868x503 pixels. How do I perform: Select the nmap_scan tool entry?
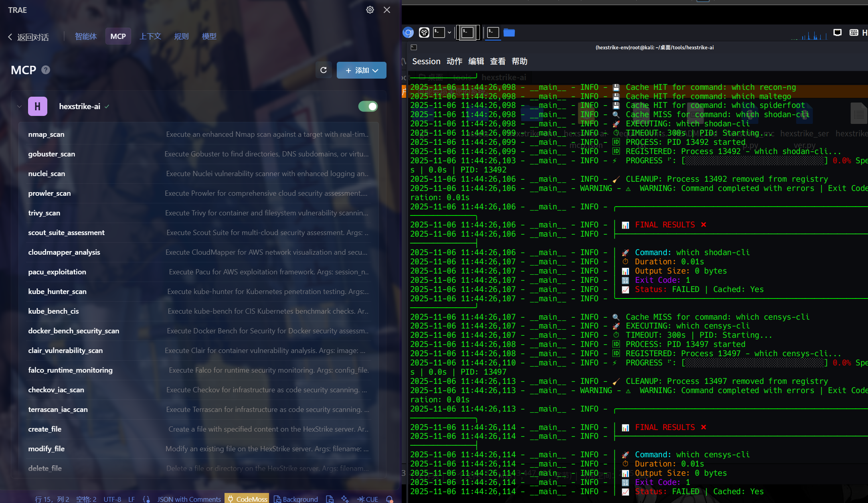click(46, 134)
